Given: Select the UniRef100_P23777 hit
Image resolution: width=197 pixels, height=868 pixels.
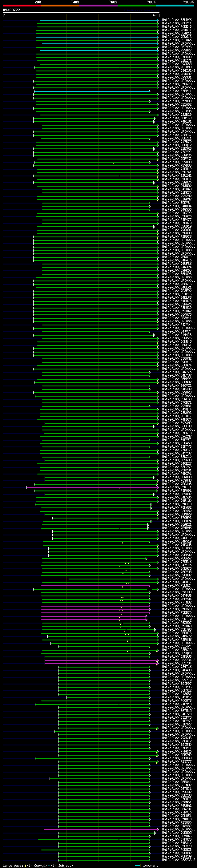Looking at the screenshot, I should (176, 761).
